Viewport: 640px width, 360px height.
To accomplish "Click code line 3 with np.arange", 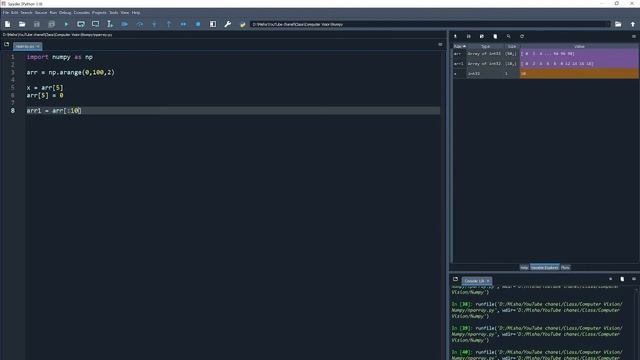I will (71, 72).
